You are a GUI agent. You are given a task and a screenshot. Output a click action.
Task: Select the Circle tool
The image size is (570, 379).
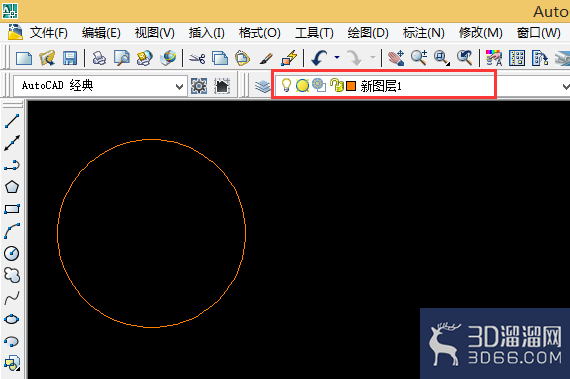pyautogui.click(x=12, y=253)
